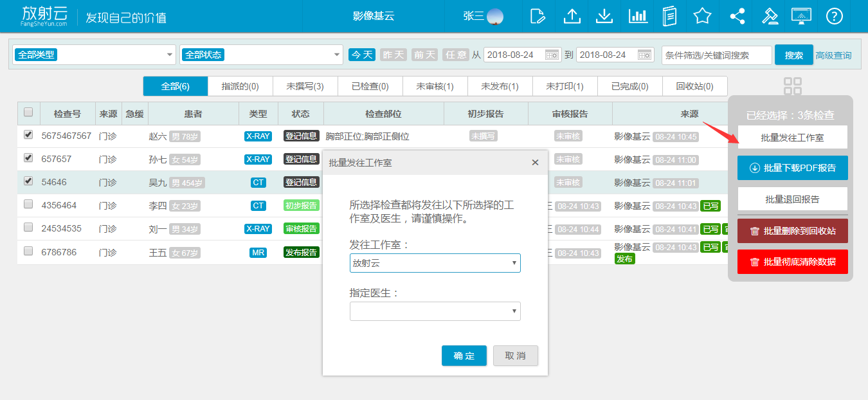Open the help question mark icon
Screen dimensions: 868x400
coord(834,16)
